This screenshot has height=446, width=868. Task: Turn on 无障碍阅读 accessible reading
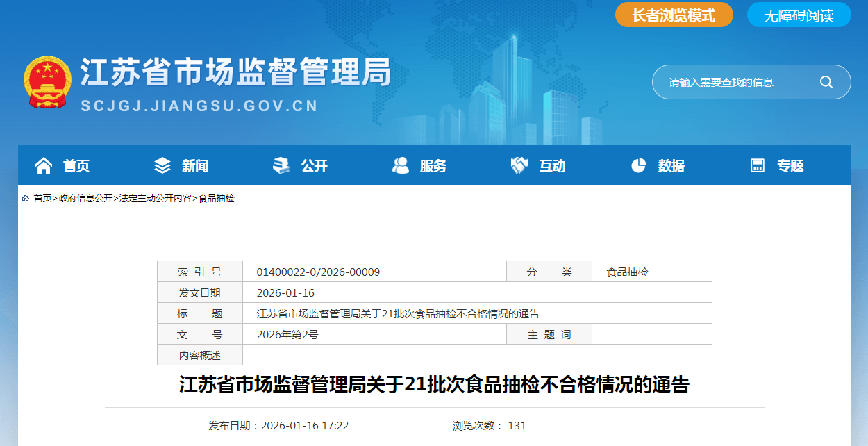click(799, 15)
